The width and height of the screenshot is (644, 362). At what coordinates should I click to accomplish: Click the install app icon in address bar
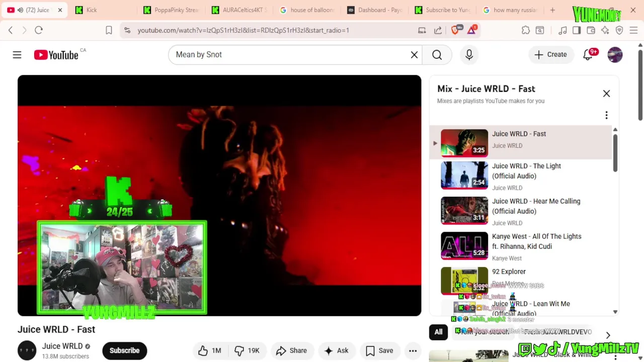tap(422, 30)
